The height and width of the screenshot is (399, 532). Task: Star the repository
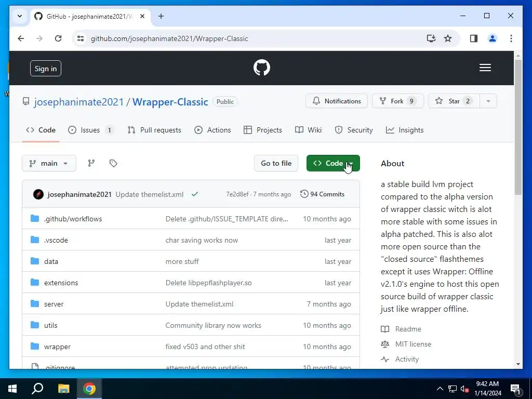pyautogui.click(x=454, y=101)
